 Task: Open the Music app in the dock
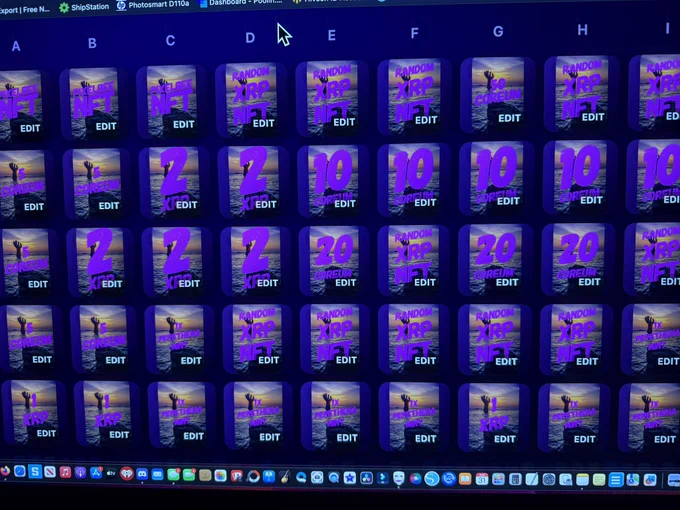coord(65,472)
